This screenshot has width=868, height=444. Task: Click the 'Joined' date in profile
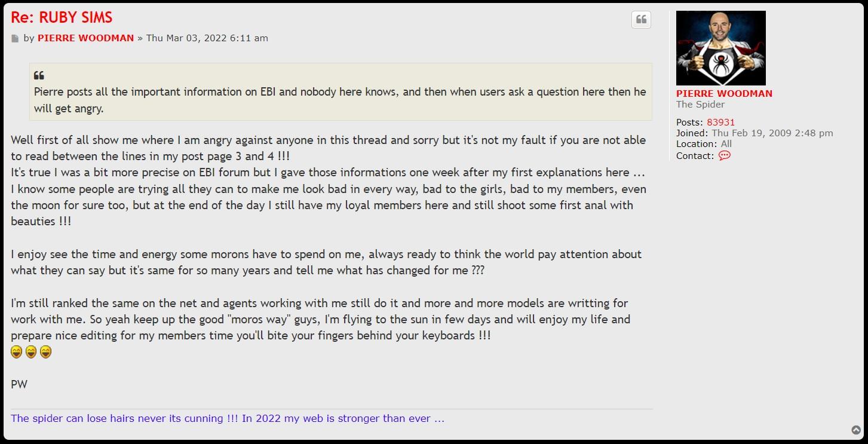[x=772, y=133]
